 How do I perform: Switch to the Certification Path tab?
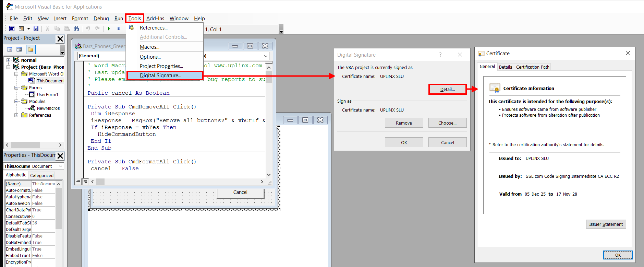pos(532,67)
